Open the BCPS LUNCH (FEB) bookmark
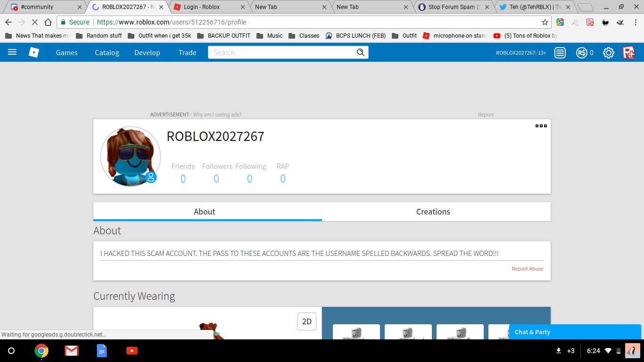644x362 pixels. coord(355,36)
